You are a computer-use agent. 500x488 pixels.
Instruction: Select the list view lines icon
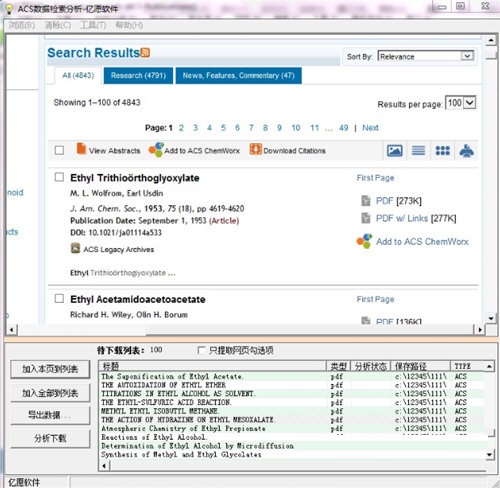pyautogui.click(x=418, y=151)
